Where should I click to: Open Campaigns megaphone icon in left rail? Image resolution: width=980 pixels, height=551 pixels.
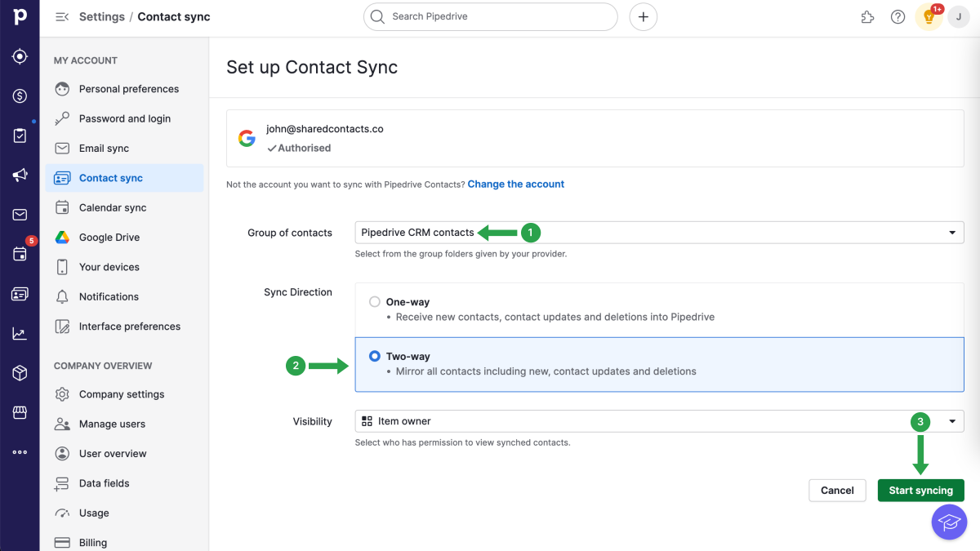point(20,176)
